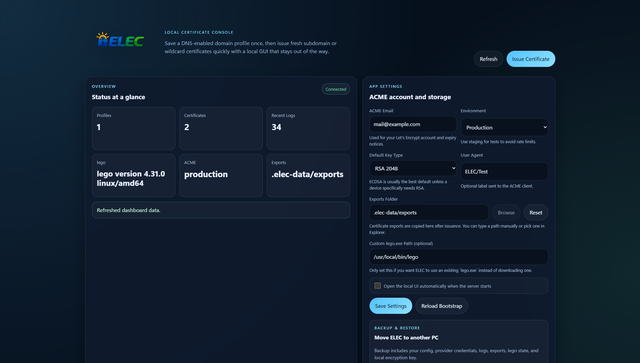Select the Profiles count card
Image resolution: width=640 pixels, height=363 pixels.
pos(133,128)
